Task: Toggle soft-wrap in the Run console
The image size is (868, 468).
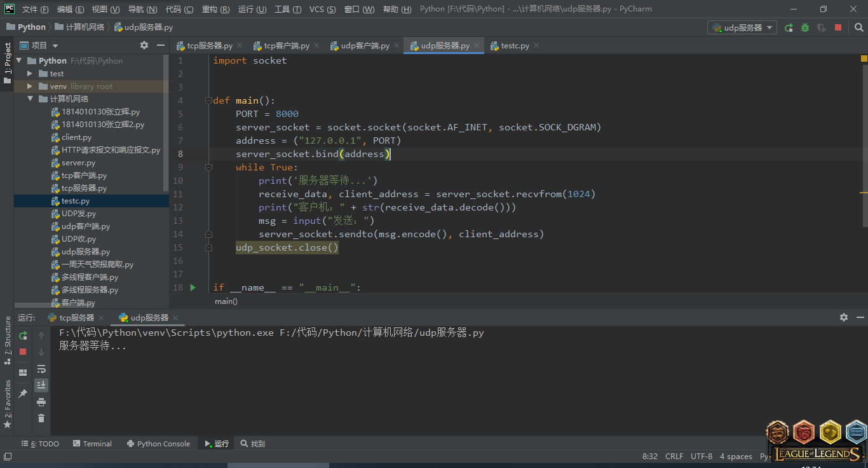Action: (x=41, y=369)
